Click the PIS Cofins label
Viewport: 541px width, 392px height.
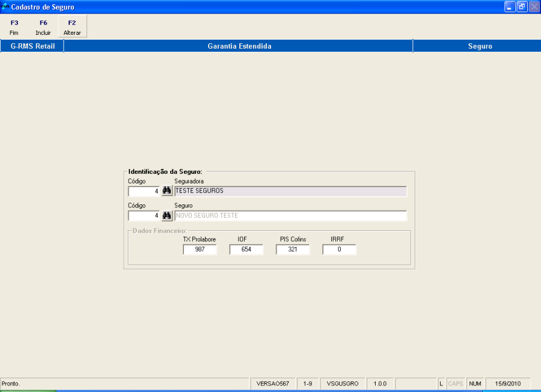tap(293, 239)
